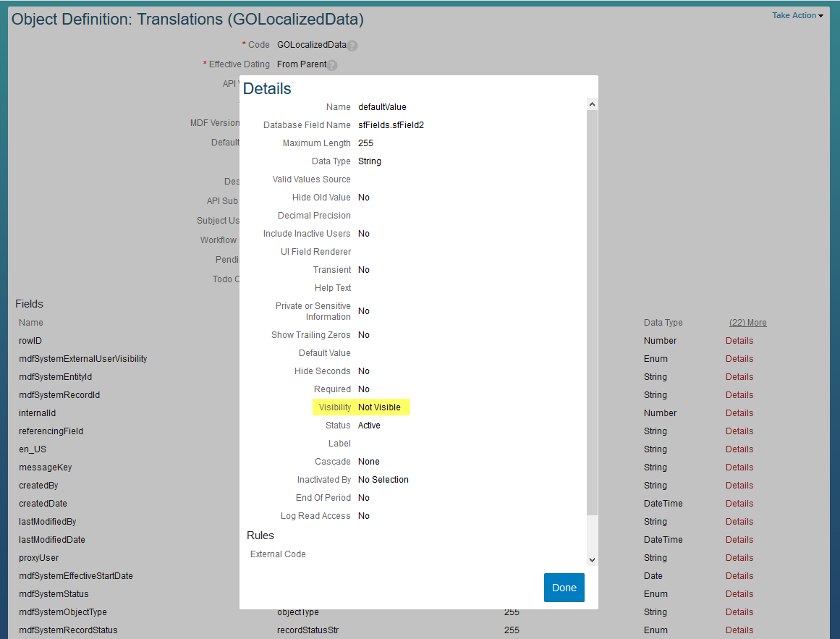Open Details for mdfSystemExternalUserVisibility field
Image resolution: width=840 pixels, height=639 pixels.
click(x=739, y=359)
